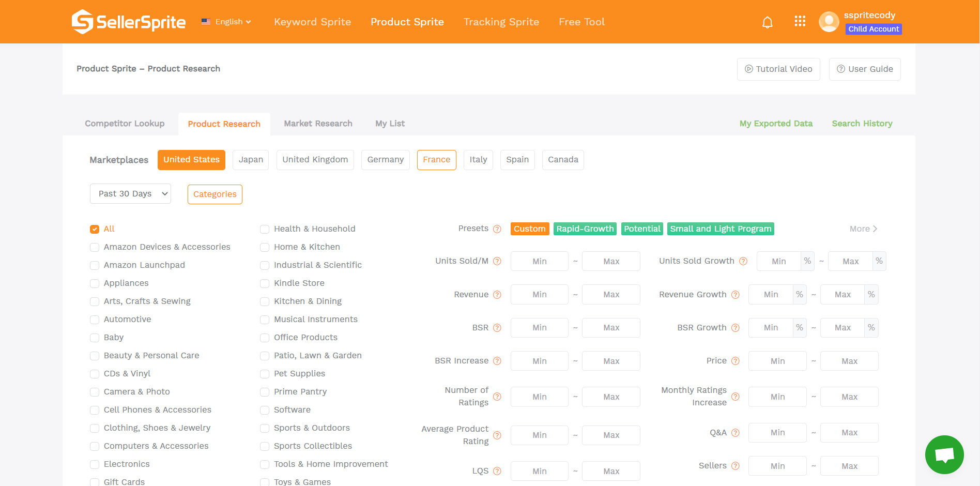This screenshot has width=980, height=486.
Task: Click help icon next to BSR Growth
Action: coord(736,328)
